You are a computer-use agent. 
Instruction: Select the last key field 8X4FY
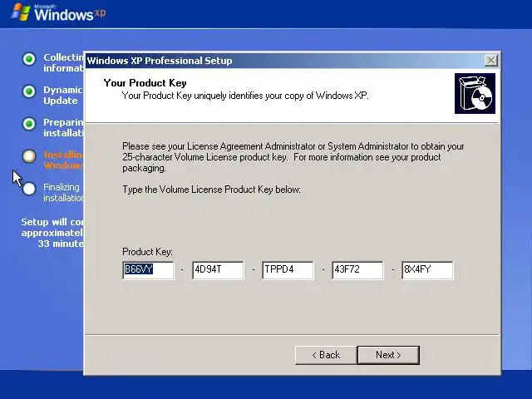pyautogui.click(x=427, y=270)
